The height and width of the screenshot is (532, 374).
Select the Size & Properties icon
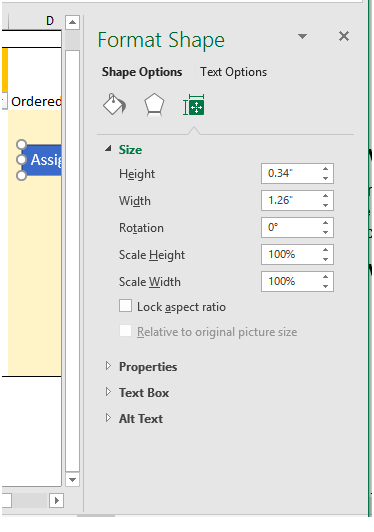pyautogui.click(x=194, y=105)
